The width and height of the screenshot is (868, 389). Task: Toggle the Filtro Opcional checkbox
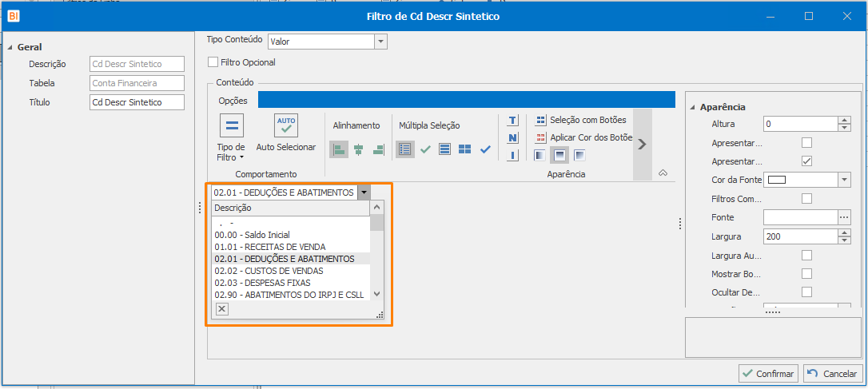click(213, 62)
